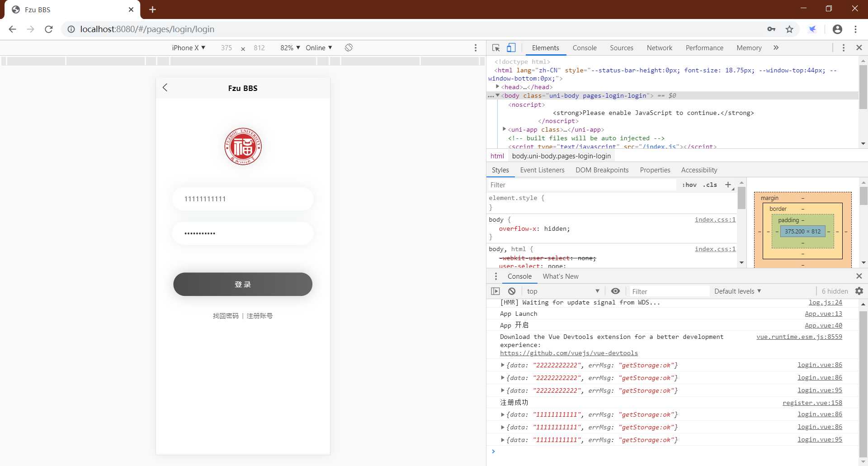This screenshot has width=868, height=466.
Task: Toggle the .cls class editor
Action: tap(710, 185)
